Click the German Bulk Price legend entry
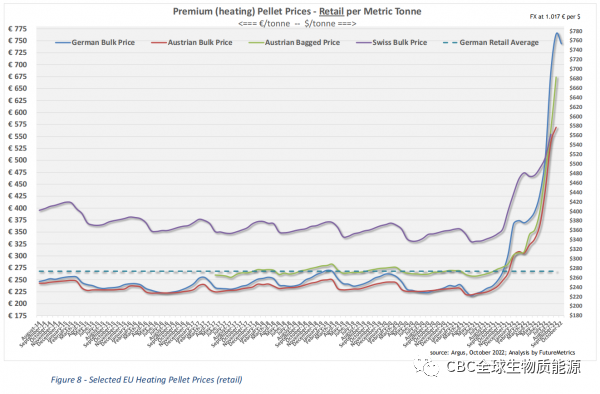600x394 pixels. [95, 42]
